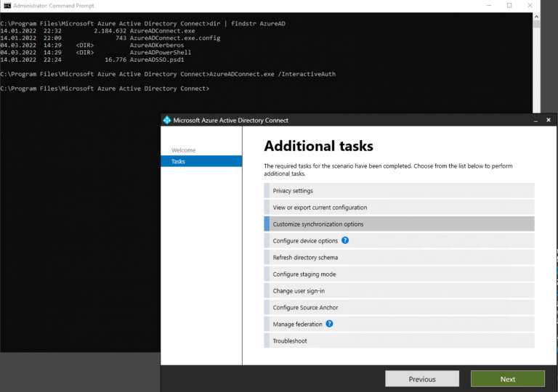Choose the Troubleshoot task
Screen dimensions: 558x392
tap(399, 340)
